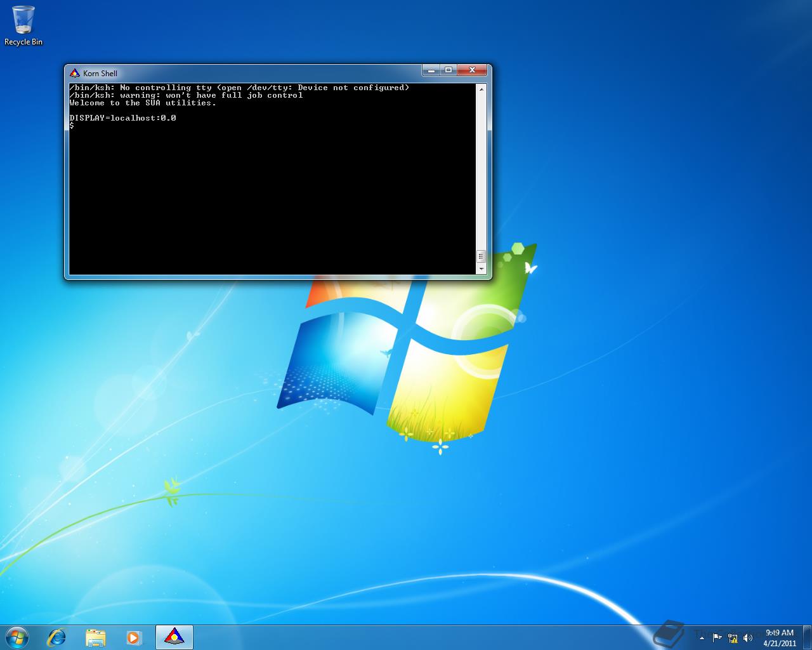Click the network warning tray icon

click(x=733, y=637)
